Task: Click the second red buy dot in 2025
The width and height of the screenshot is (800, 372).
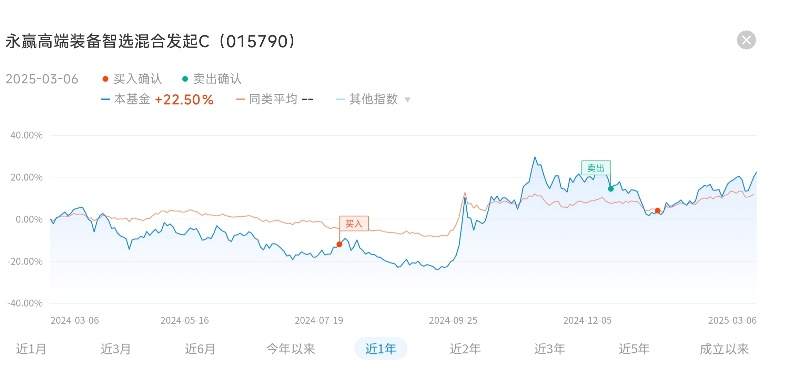Action: pyautogui.click(x=657, y=211)
